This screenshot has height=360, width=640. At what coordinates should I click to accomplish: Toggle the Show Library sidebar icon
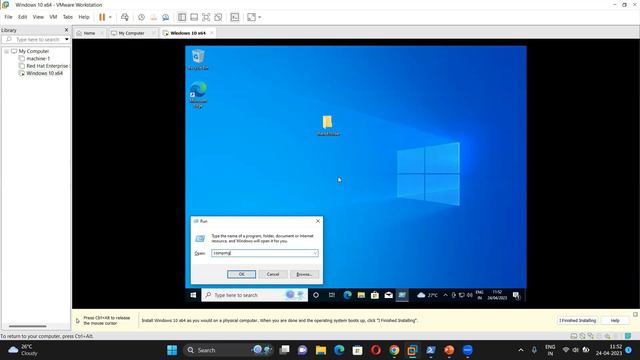click(x=182, y=17)
